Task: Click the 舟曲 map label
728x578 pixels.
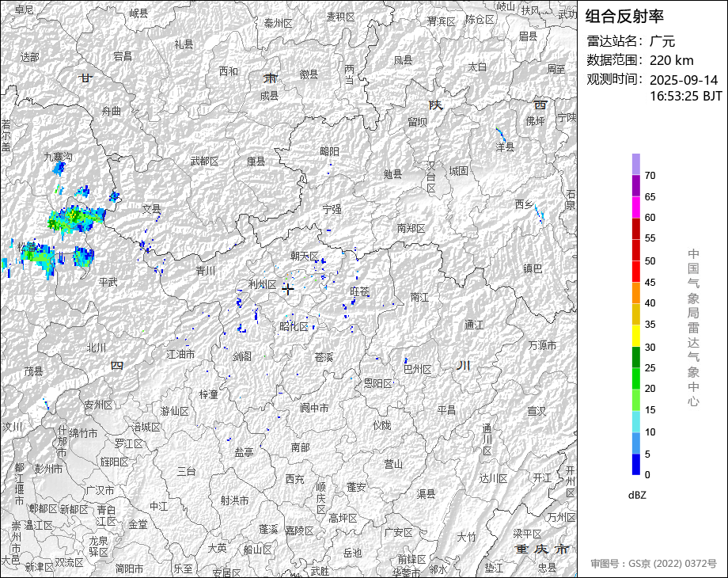Action: [x=112, y=111]
